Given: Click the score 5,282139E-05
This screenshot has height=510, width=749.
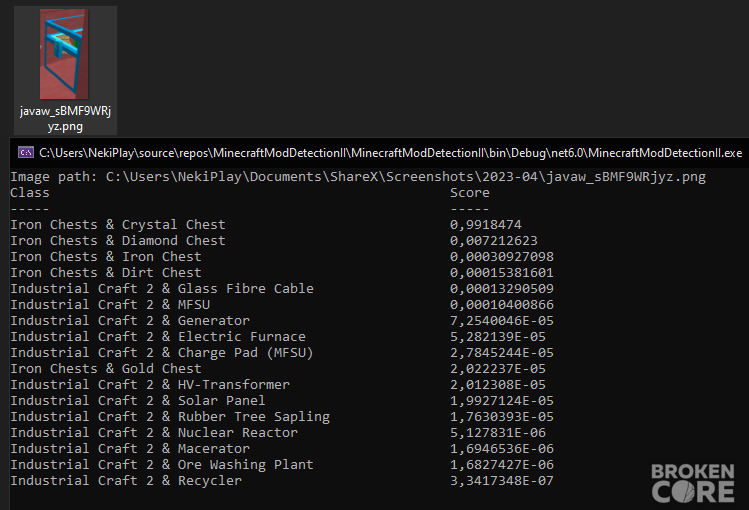Looking at the screenshot, I should pos(498,337).
